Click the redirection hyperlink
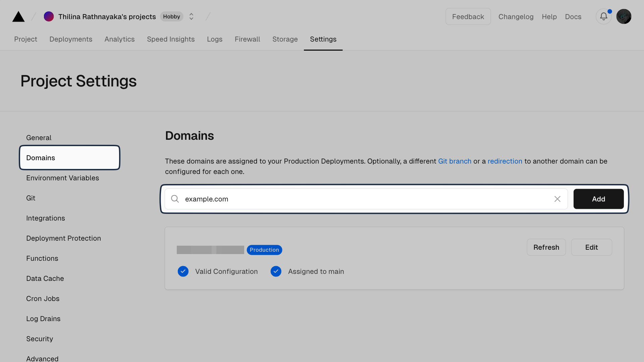The width and height of the screenshot is (644, 362). click(x=505, y=161)
